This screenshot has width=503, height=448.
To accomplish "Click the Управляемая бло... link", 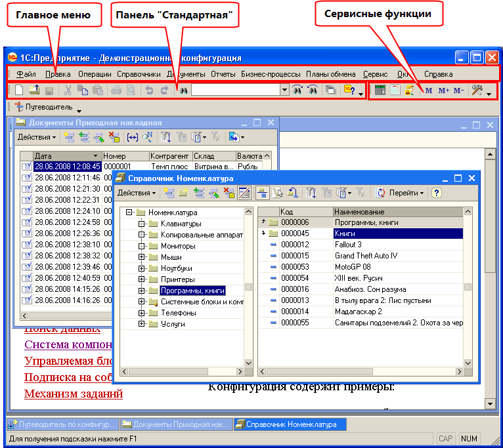I will (x=68, y=361).
